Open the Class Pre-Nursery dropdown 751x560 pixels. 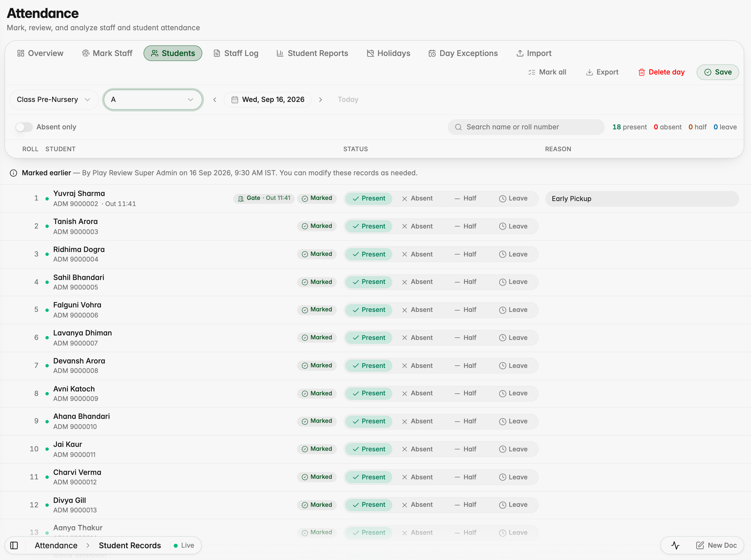[x=54, y=100]
